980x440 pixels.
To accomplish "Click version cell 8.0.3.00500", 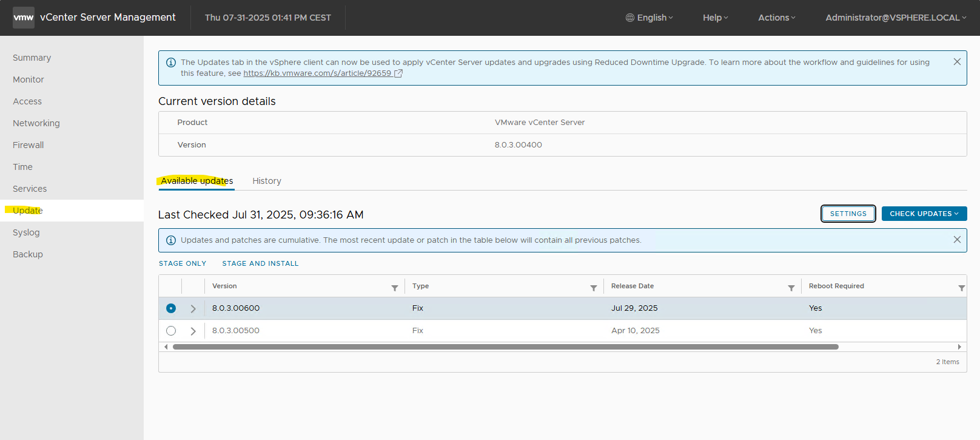I will (236, 331).
